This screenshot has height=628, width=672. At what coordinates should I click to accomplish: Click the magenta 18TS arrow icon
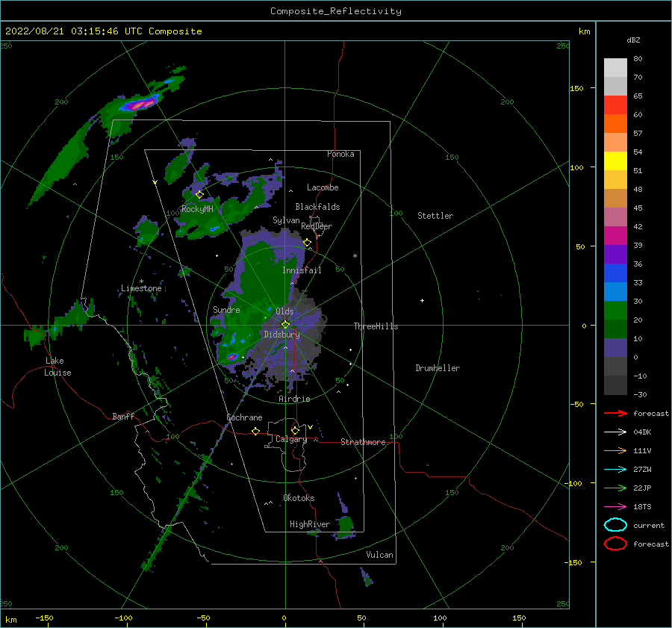615,507
